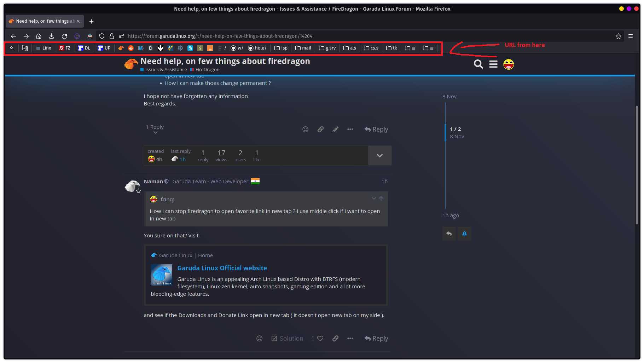Screen dimensions: 644x363
Task: Open the FireDragon category link
Action: [205, 70]
